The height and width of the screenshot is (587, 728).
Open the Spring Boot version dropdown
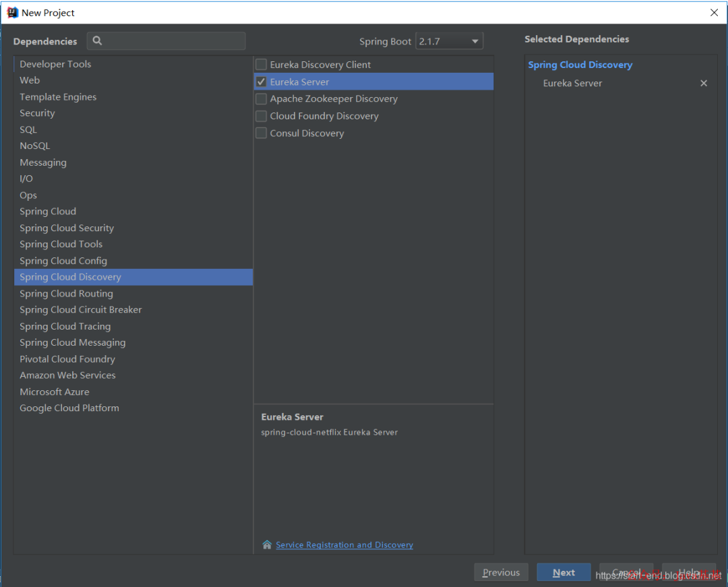pos(450,41)
